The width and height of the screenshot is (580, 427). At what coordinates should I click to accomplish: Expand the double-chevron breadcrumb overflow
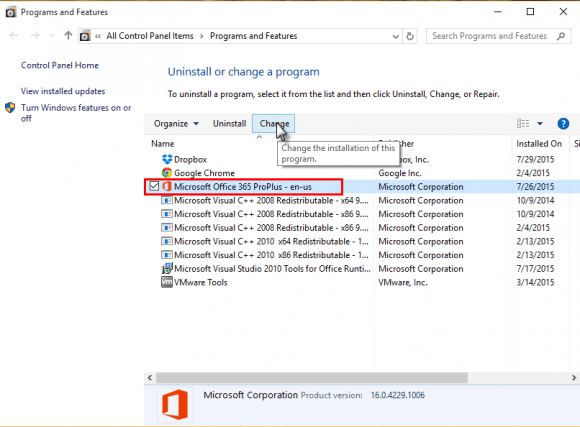pyautogui.click(x=98, y=36)
